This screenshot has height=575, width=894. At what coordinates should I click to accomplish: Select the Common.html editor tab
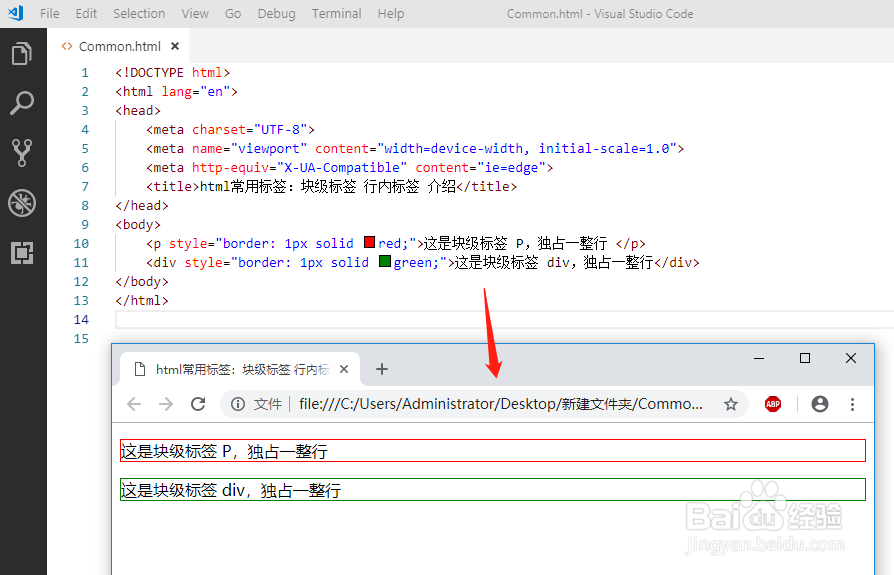pyautogui.click(x=118, y=46)
